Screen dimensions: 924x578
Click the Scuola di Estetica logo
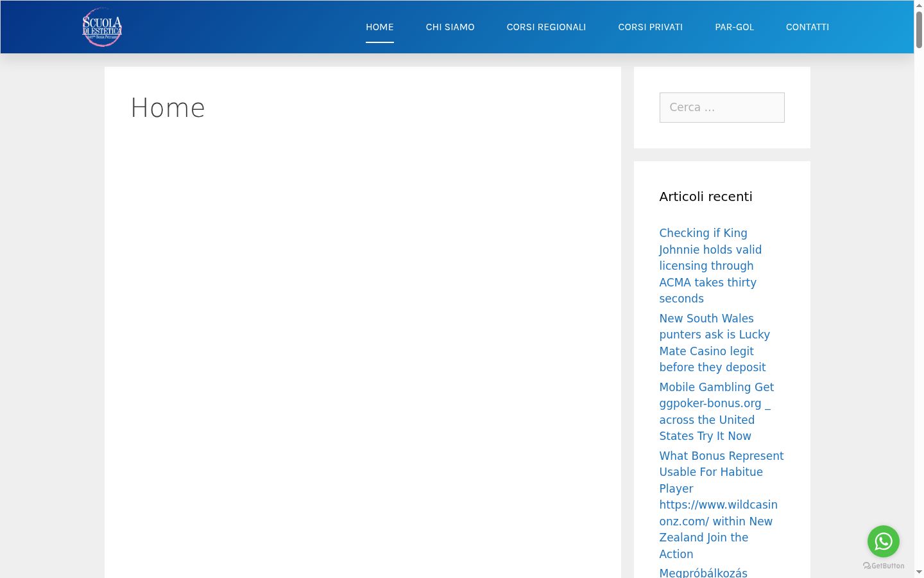102,27
